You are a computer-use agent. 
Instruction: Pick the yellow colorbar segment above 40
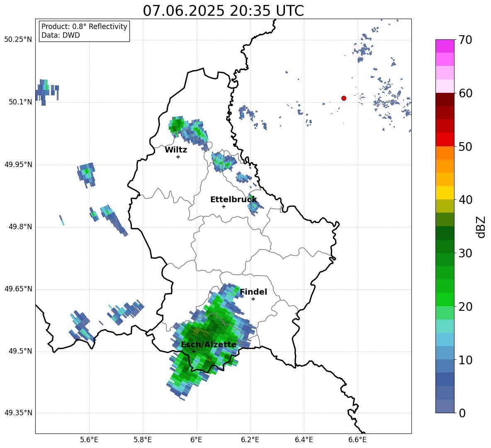pyautogui.click(x=445, y=193)
